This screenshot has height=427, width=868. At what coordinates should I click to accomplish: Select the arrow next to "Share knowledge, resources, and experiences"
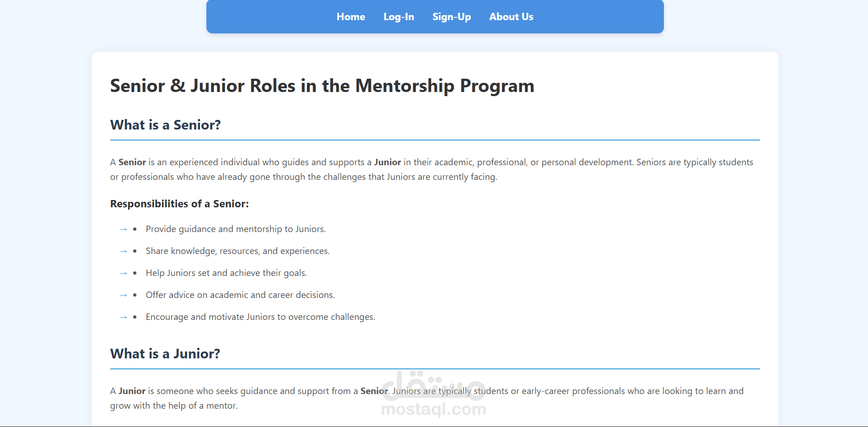123,251
